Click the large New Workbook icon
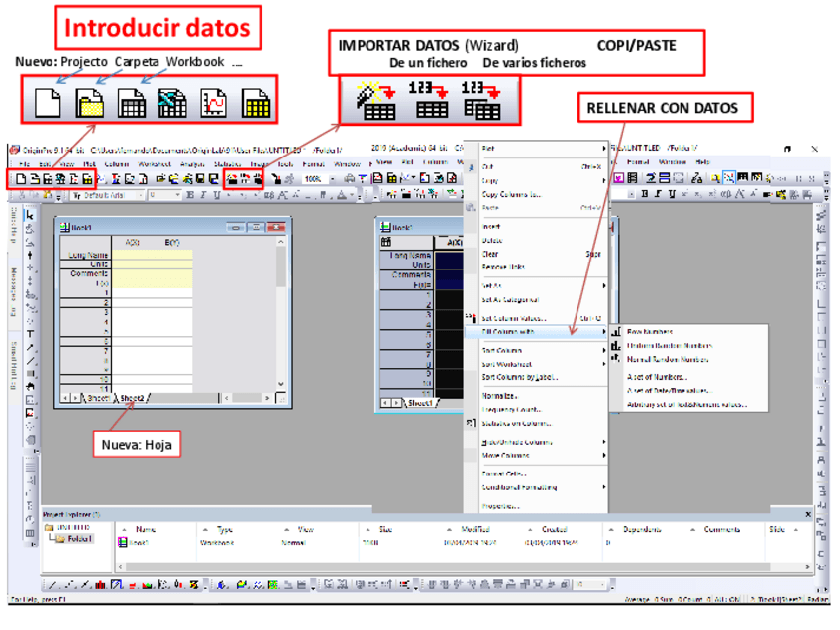 coord(132,103)
